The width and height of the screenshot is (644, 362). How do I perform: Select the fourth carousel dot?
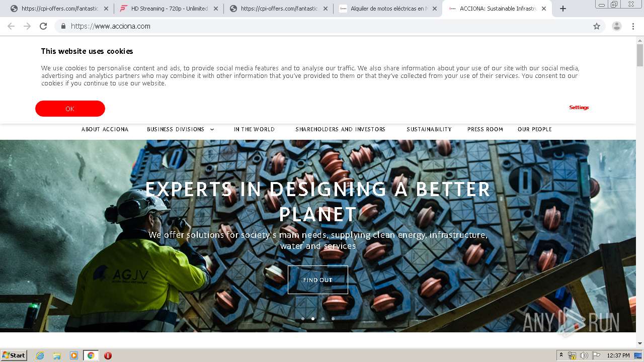tap(333, 318)
